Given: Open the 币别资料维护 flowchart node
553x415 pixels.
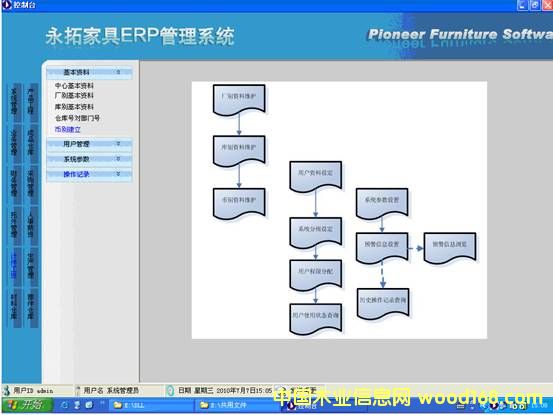Looking at the screenshot, I should [239, 203].
